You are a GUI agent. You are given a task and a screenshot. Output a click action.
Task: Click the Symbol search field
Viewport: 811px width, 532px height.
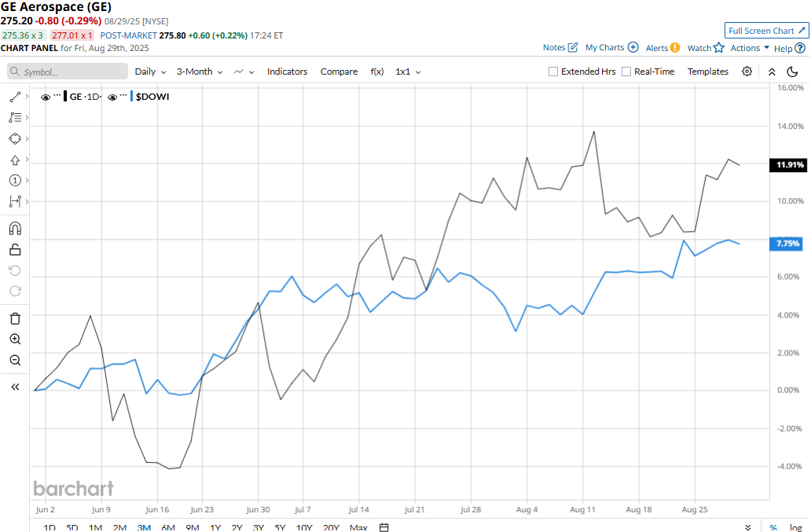click(68, 72)
